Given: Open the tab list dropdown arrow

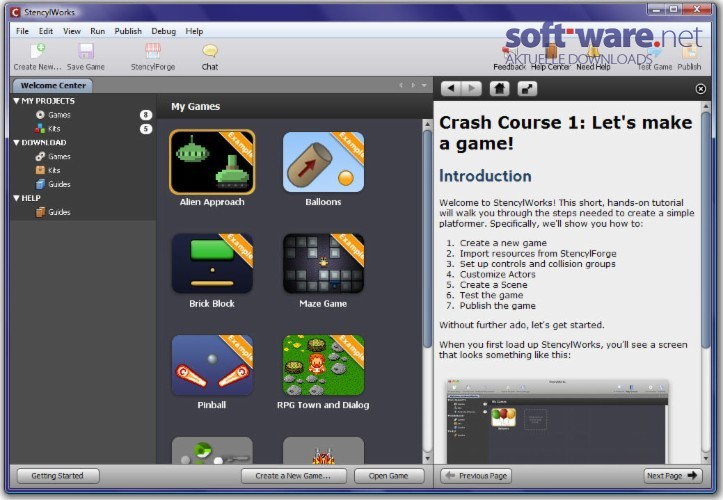Looking at the screenshot, I should point(424,85).
